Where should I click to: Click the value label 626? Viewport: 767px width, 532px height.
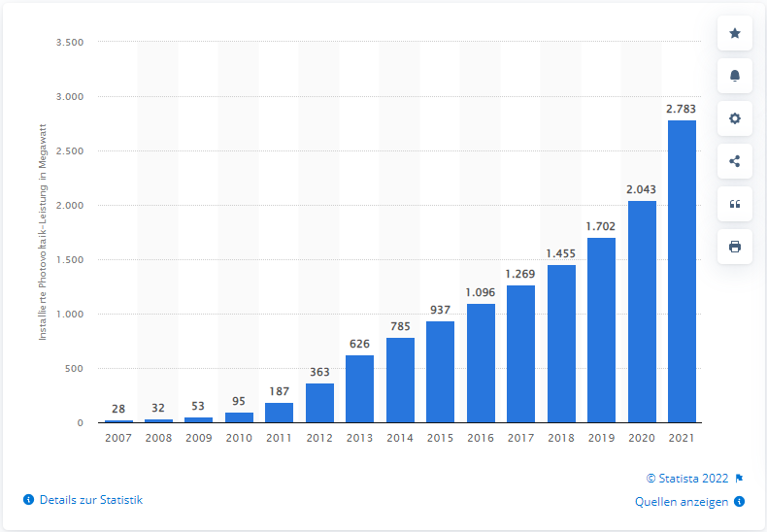[x=359, y=345]
